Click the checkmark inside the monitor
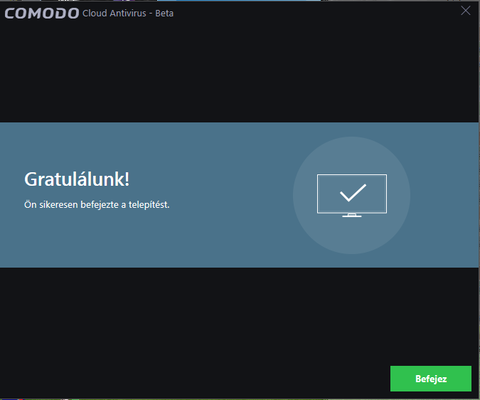This screenshot has height=400, width=480. [353, 193]
